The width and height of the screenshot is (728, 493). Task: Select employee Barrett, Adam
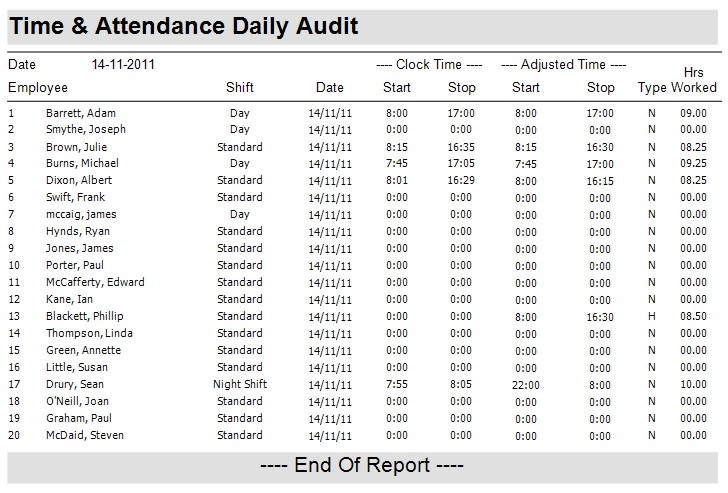pos(81,113)
